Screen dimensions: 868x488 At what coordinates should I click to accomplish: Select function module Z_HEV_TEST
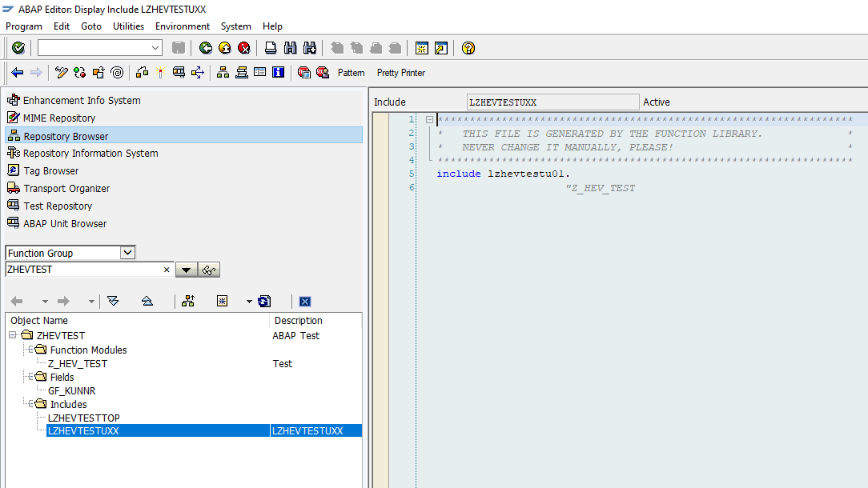coord(77,363)
